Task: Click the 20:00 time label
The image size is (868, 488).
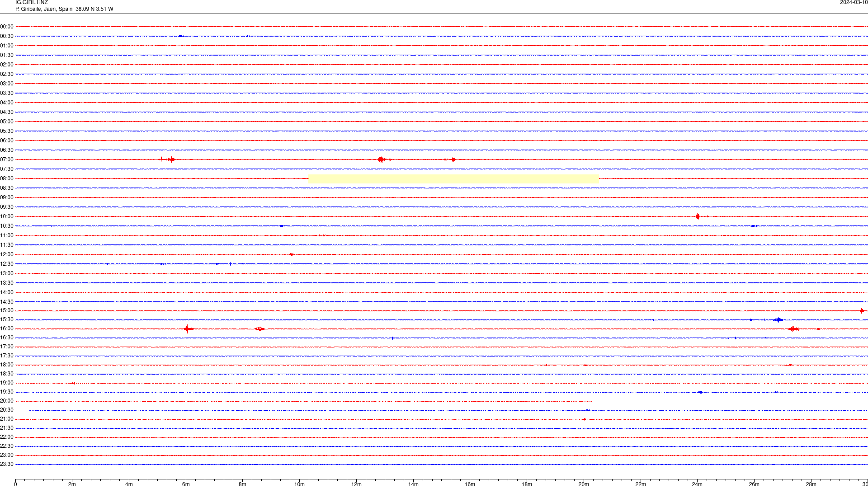Action: (7, 401)
